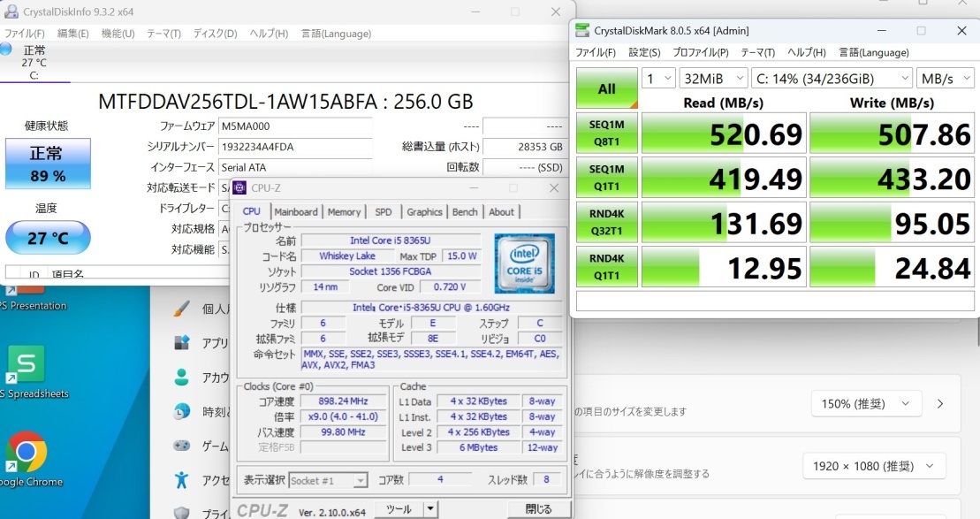Click the ツール button in CPU-Z
The height and width of the screenshot is (519, 980).
(399, 509)
